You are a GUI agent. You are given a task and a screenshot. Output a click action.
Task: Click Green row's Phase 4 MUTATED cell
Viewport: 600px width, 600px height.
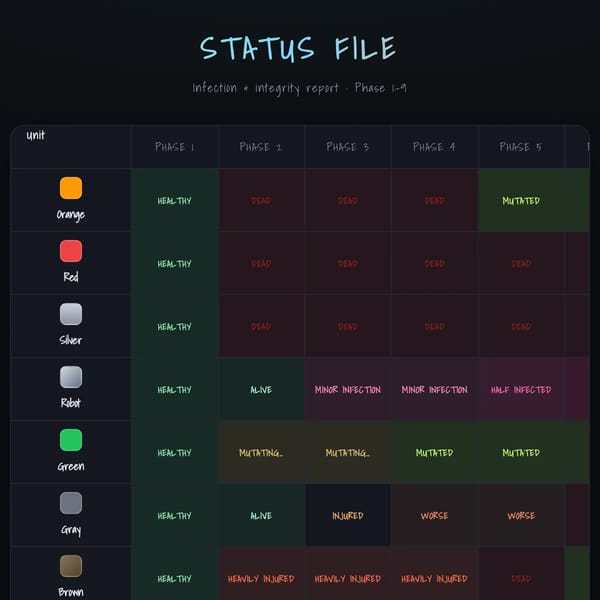[x=435, y=452]
